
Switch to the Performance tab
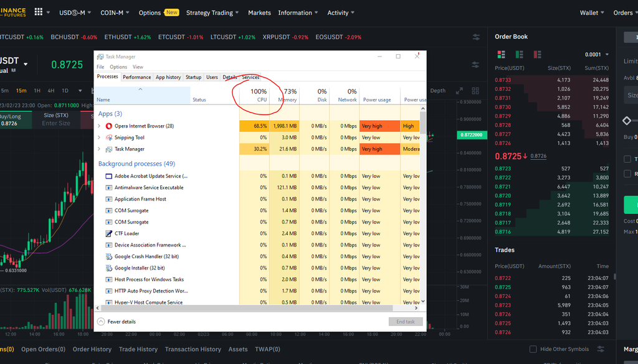coord(136,77)
